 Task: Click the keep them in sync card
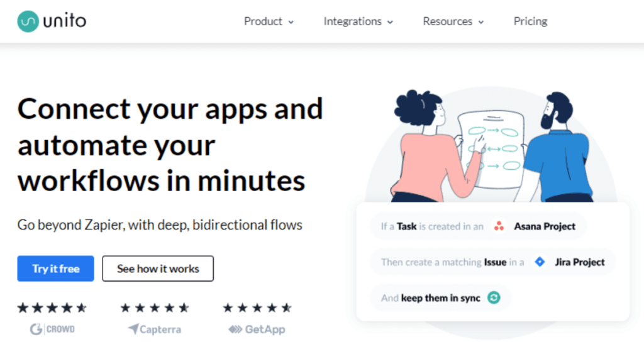pyautogui.click(x=440, y=297)
